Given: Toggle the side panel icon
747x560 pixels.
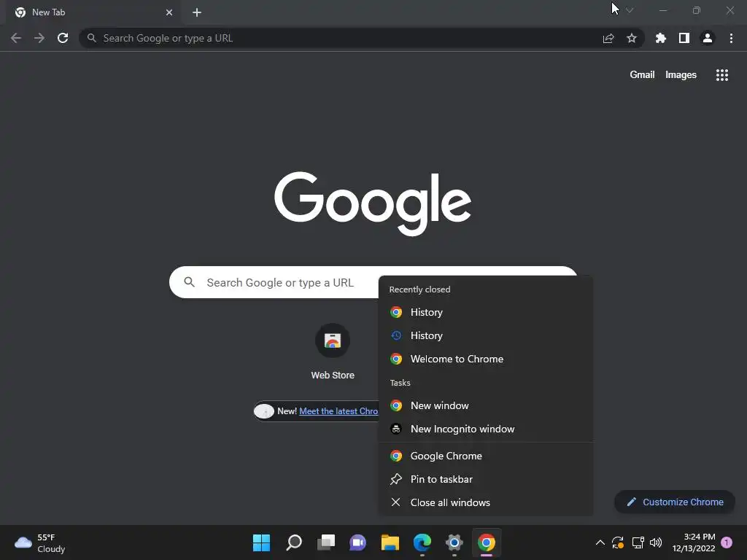Looking at the screenshot, I should pos(684,38).
